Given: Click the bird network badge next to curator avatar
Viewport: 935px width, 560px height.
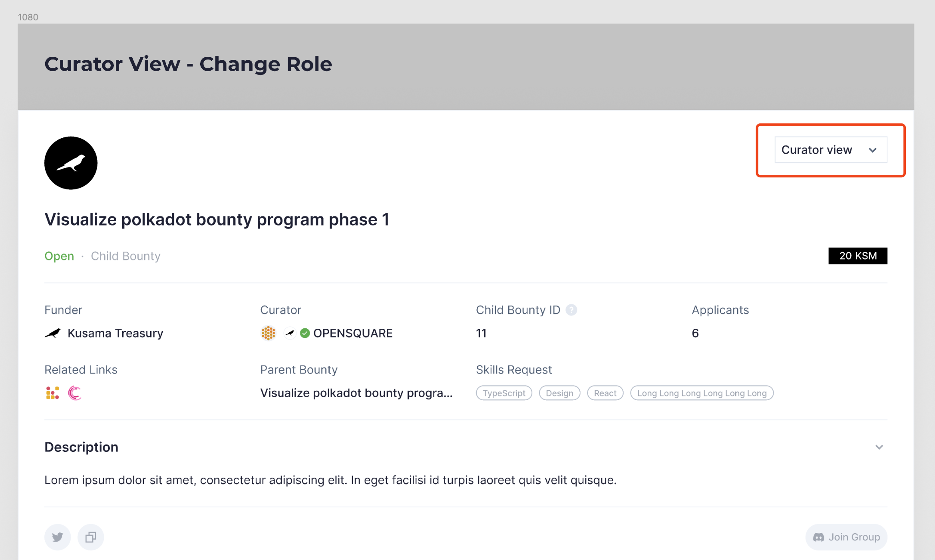Looking at the screenshot, I should [x=289, y=333].
